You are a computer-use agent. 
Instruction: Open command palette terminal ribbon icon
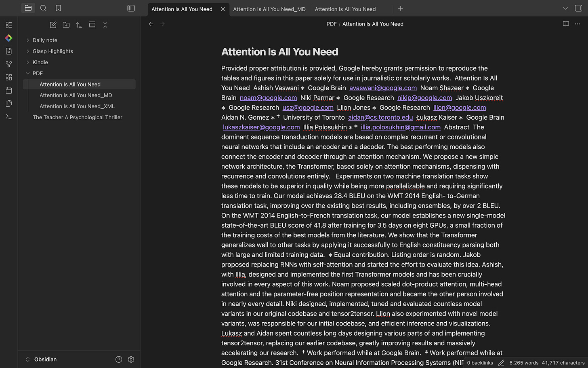point(9,116)
